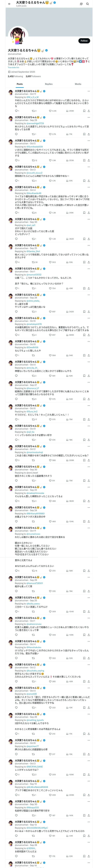Screen dimensions: 98x868
Task: Click the back arrow in header
Action: point(9,4)
